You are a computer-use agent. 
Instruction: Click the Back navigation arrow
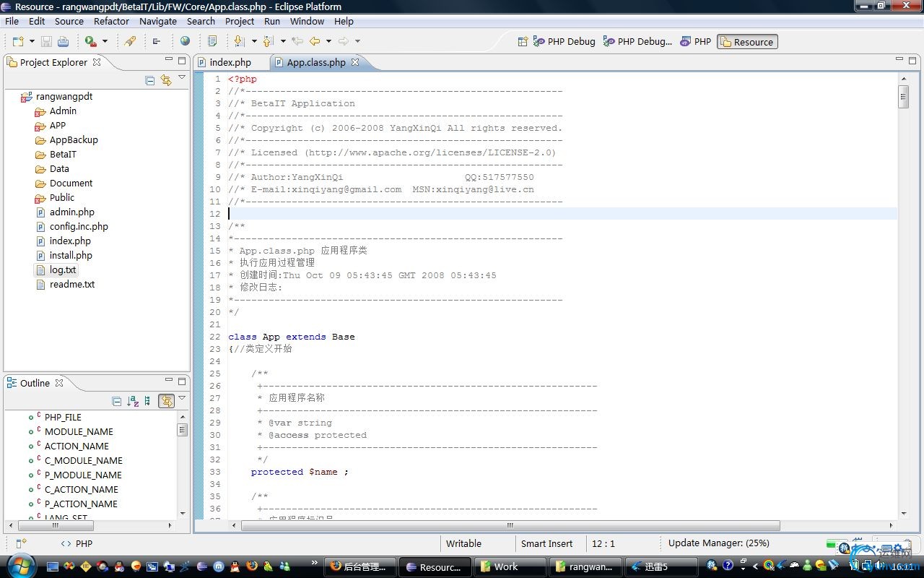(315, 41)
